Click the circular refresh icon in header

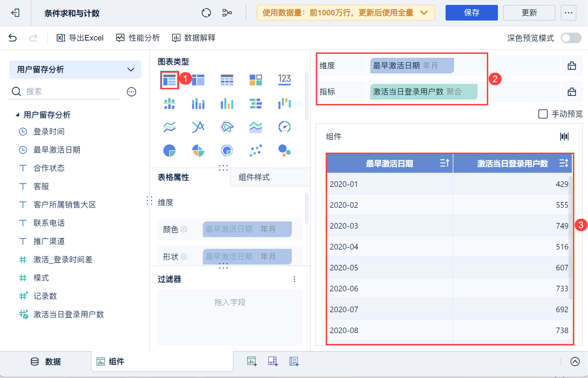206,13
